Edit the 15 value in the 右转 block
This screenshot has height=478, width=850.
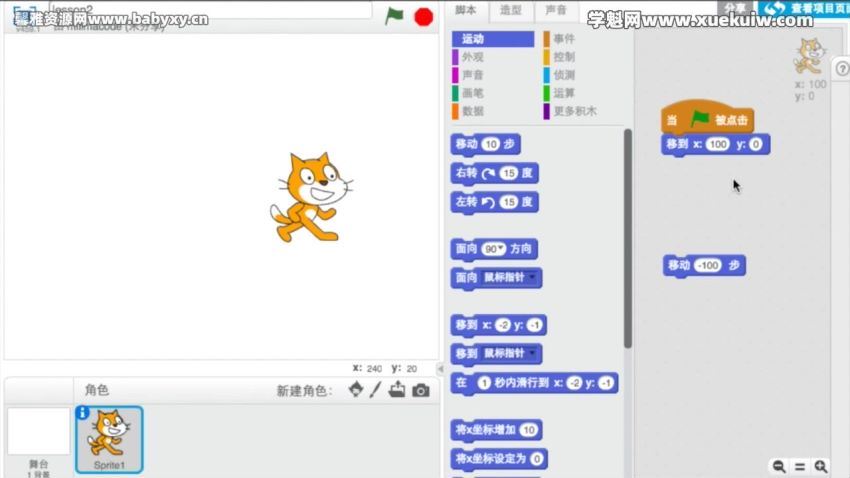click(508, 173)
